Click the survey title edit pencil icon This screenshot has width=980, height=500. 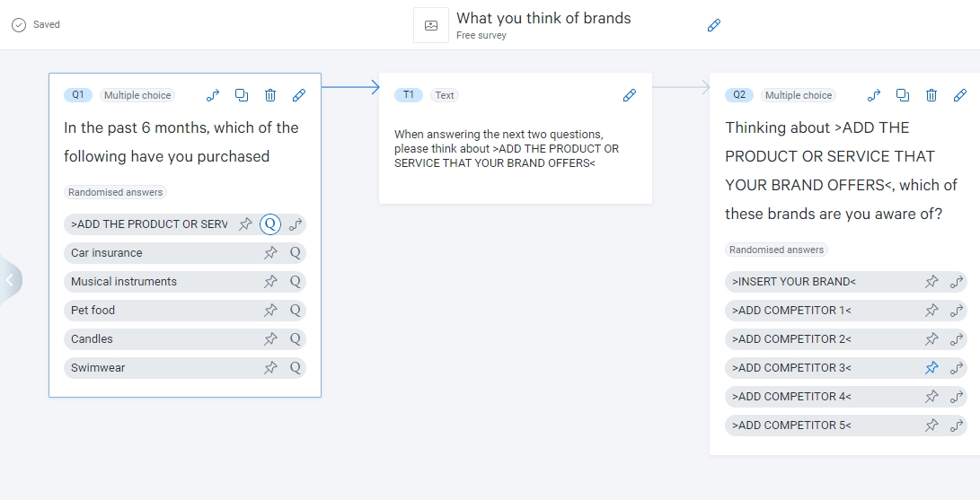coord(714,25)
